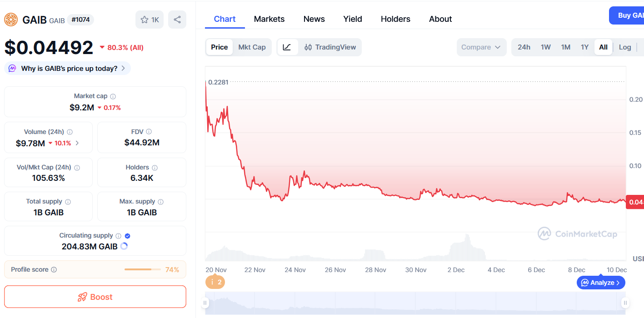
Task: Expand 'Why is GAIB's price up today?'
Action: tap(68, 69)
